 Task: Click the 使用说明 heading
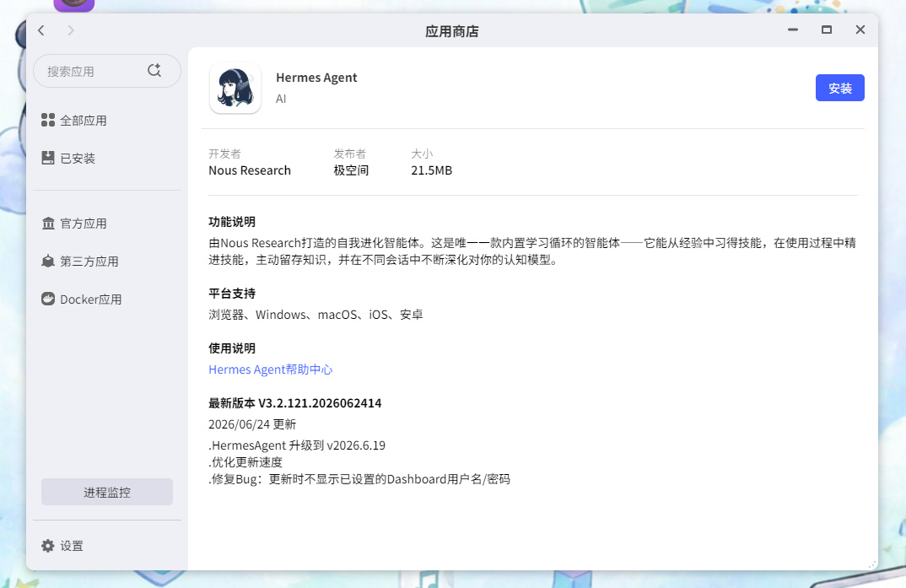coord(232,348)
